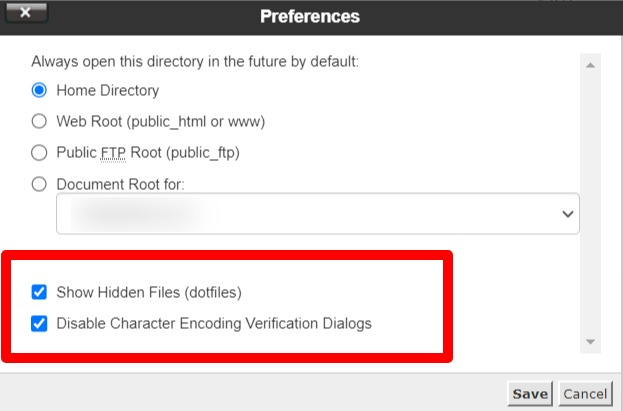Click the chevron arrow of the domain dropdown
Screen dimensions: 623x411
pyautogui.click(x=568, y=214)
